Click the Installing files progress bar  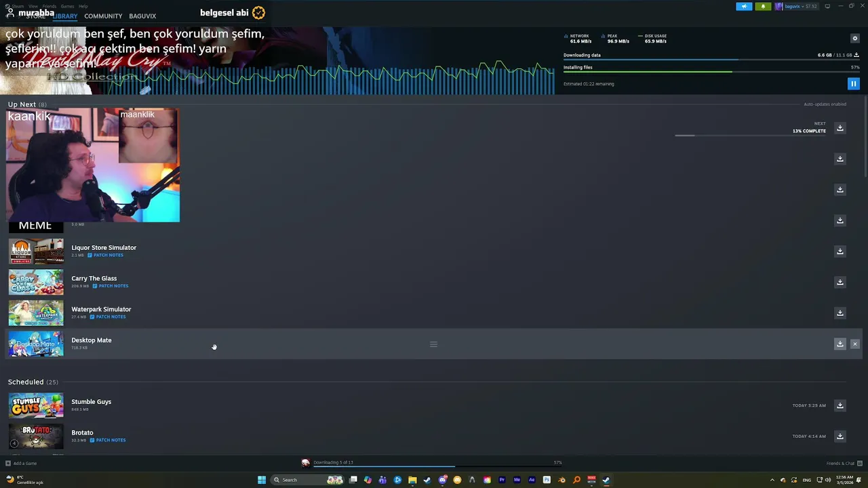click(x=711, y=72)
